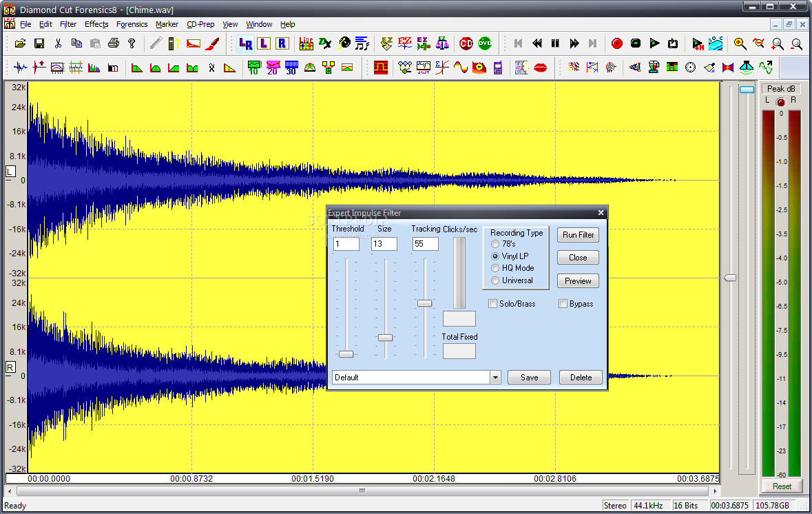Select the LR both-channels icon

coord(245,43)
